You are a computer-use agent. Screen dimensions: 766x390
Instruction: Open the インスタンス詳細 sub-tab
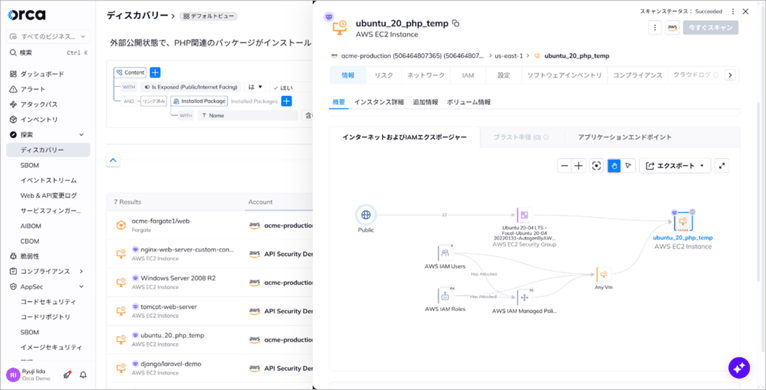[379, 102]
